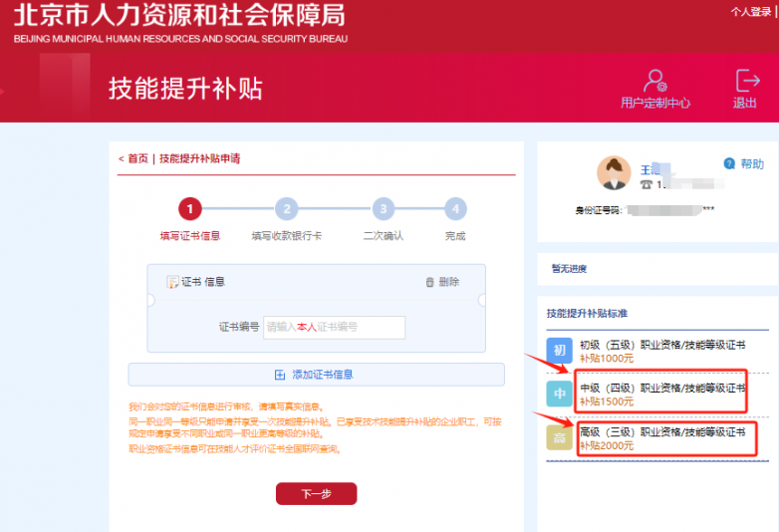Click the 证书信息 document icon
Image resolution: width=779 pixels, height=532 pixels.
pyautogui.click(x=172, y=283)
